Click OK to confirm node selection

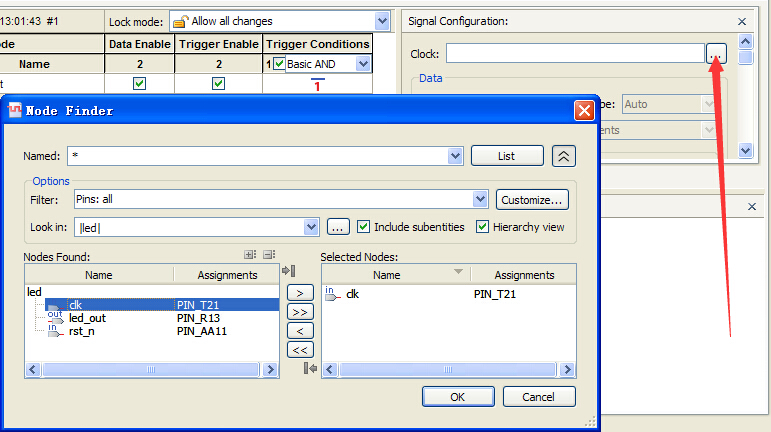coord(457,397)
